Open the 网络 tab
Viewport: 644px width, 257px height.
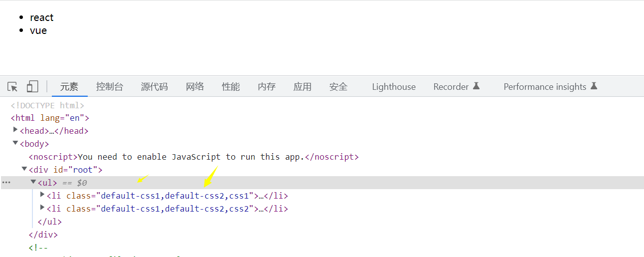(195, 87)
